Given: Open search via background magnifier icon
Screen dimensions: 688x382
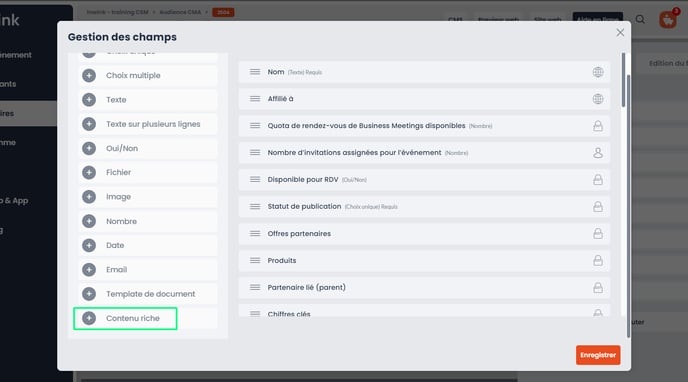Looking at the screenshot, I should [x=640, y=19].
